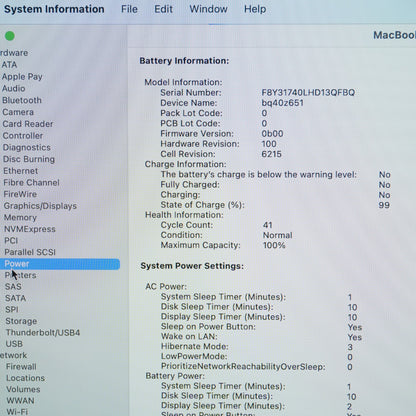Open the System Information app menu
The height and width of the screenshot is (416, 416).
point(54,9)
